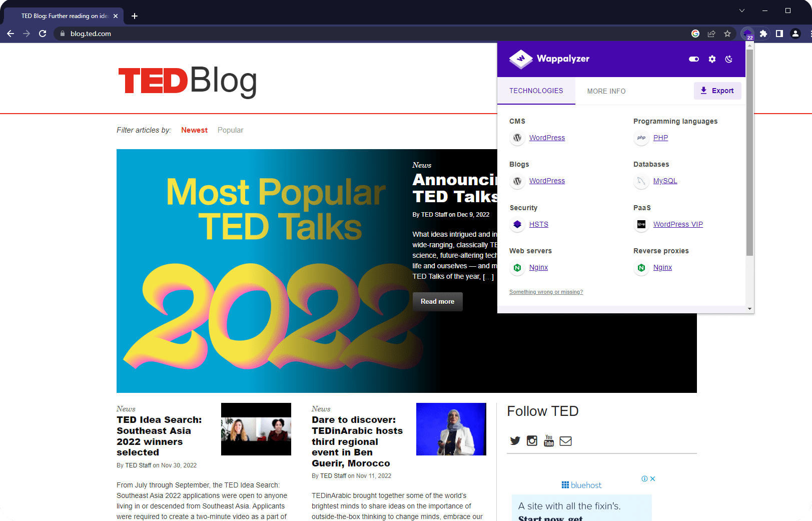Share this page from the address bar
Image resolution: width=812 pixels, height=521 pixels.
pyautogui.click(x=711, y=34)
